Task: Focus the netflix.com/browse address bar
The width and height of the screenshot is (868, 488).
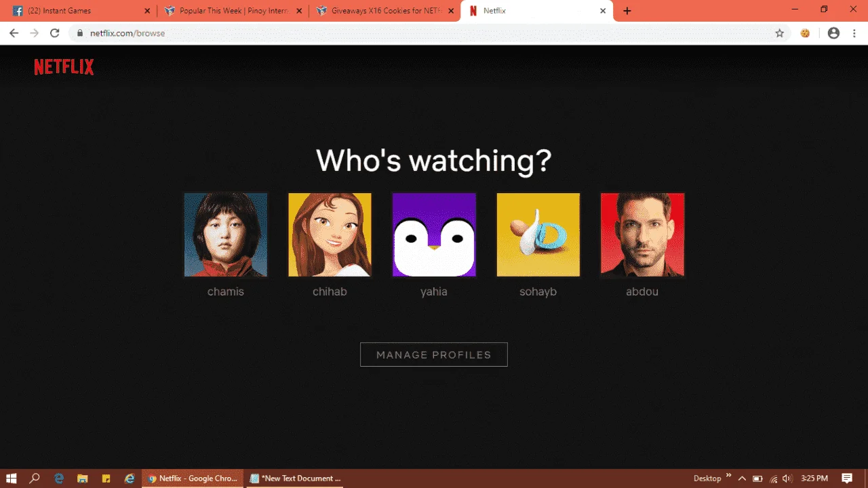Action: click(x=431, y=33)
